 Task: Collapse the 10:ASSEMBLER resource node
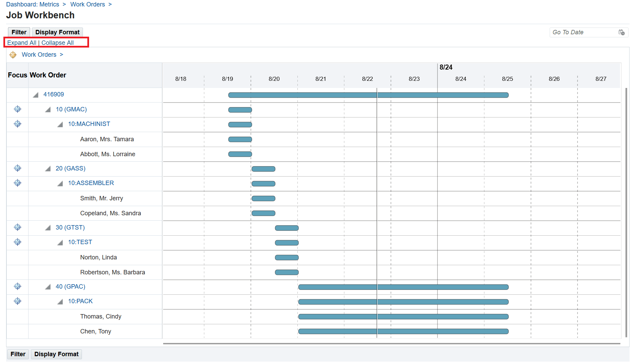coord(60,183)
